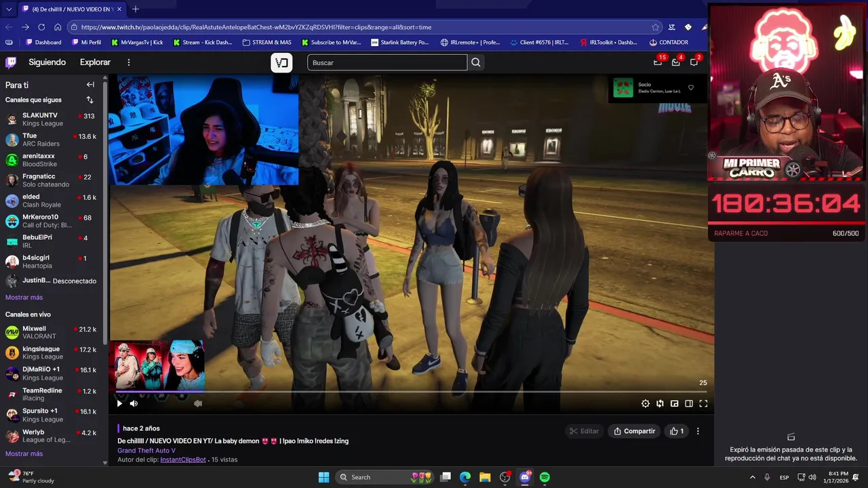868x488 pixels.
Task: Open BebuElPri IRL channel
Action: pos(52,241)
